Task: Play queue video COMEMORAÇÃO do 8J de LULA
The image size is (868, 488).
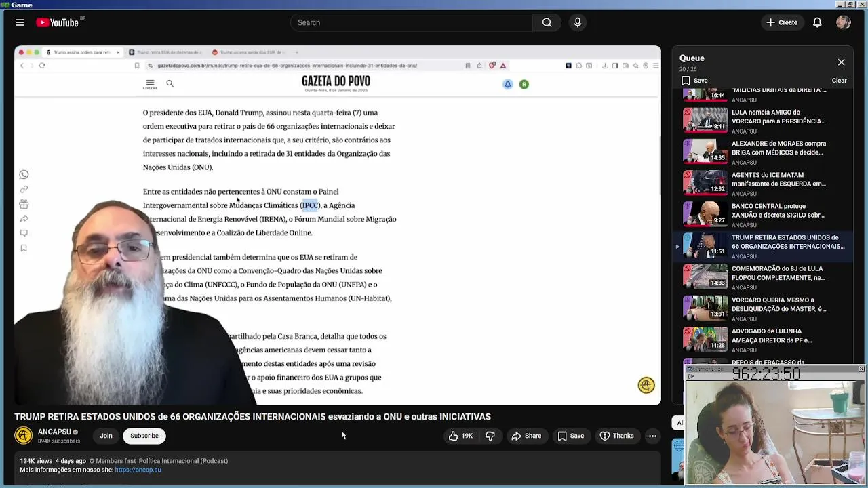Action: [x=764, y=277]
